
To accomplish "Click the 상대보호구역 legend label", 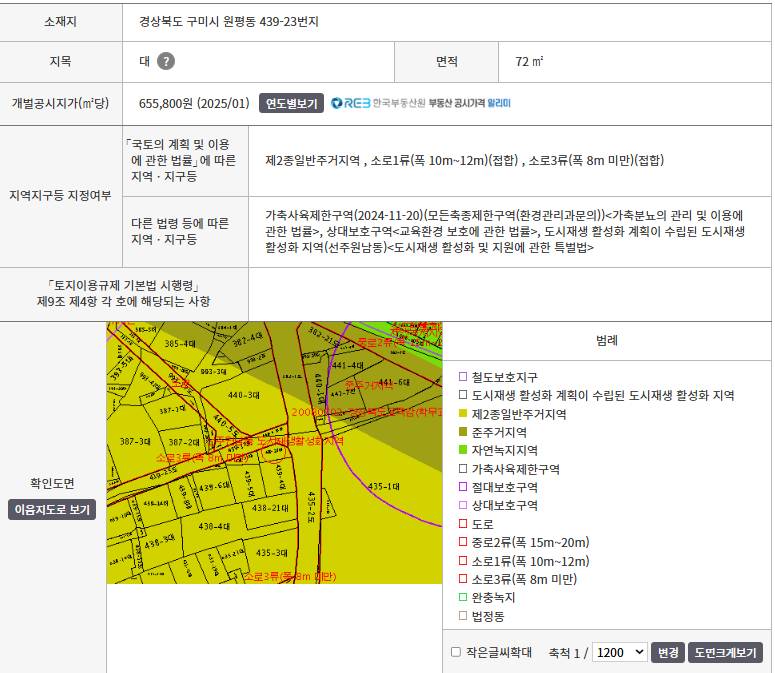I will [505, 505].
